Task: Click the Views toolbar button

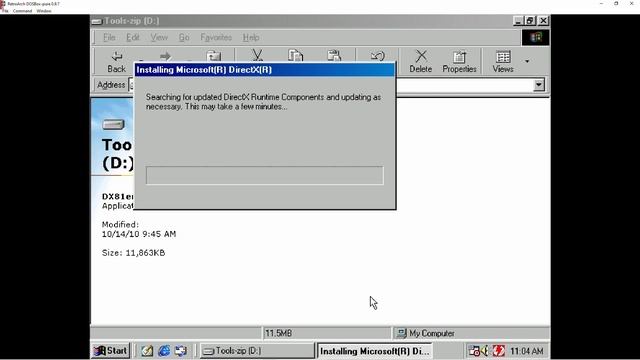Action: (503, 61)
